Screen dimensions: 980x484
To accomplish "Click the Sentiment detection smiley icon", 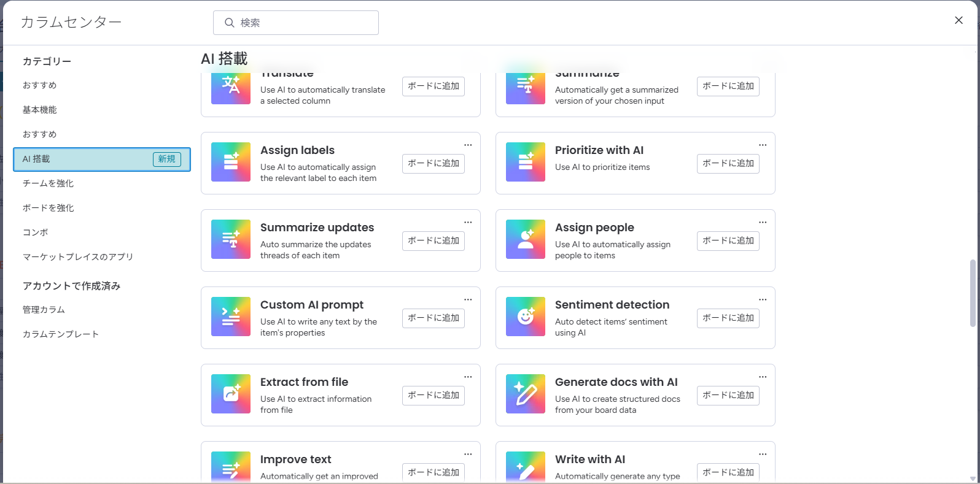I will [526, 317].
